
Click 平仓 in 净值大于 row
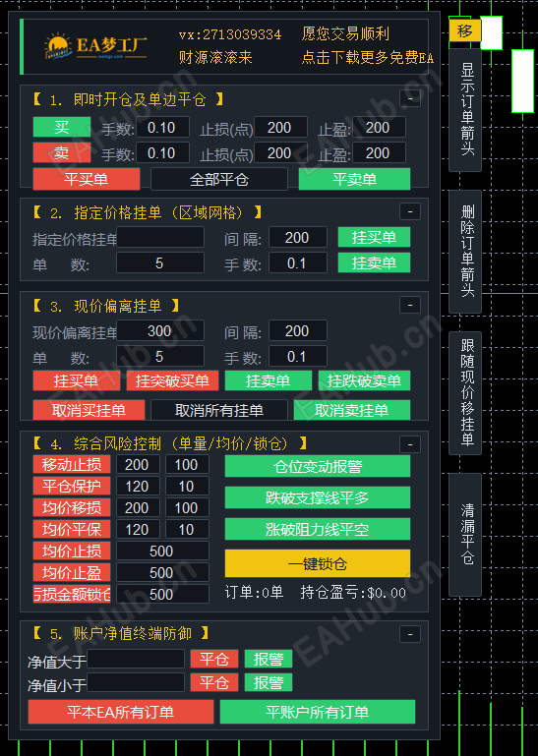pyautogui.click(x=214, y=659)
